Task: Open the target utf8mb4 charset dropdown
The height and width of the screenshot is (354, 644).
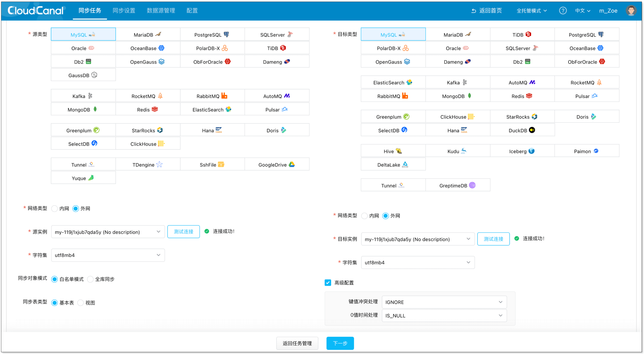Action: (x=417, y=262)
